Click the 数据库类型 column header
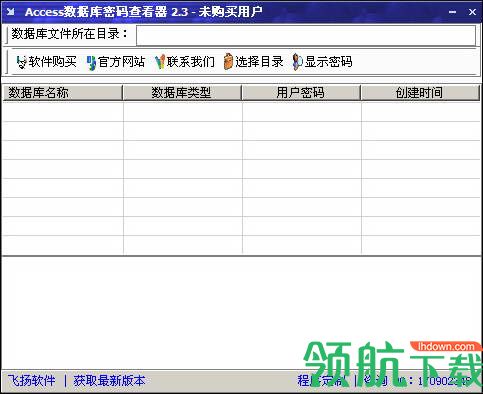Viewport: 483px width, 394px height. [x=182, y=93]
